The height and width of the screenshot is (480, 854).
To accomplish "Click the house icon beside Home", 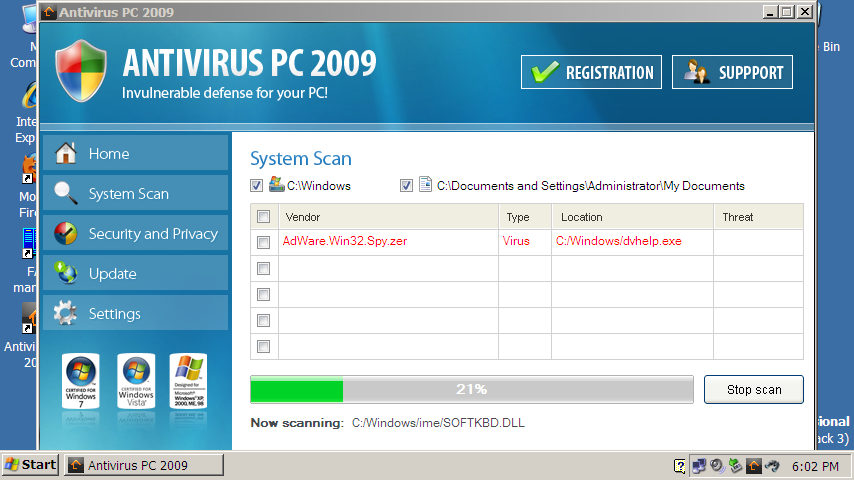I will (66, 153).
